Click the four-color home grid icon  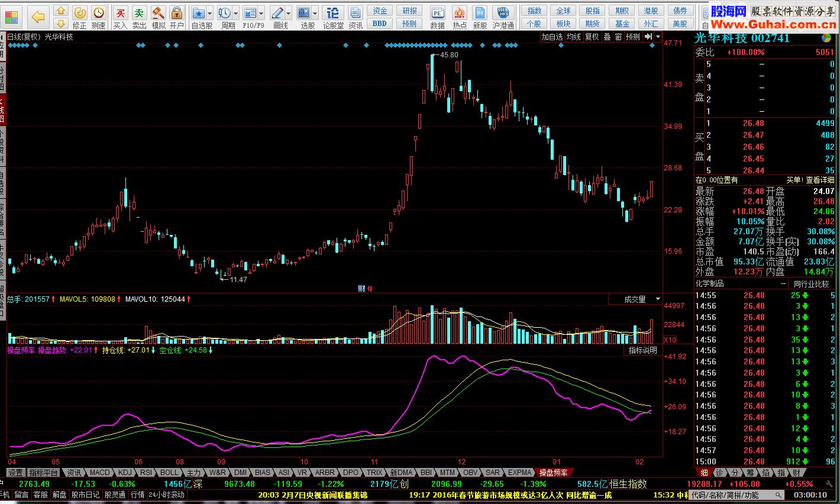12,16
